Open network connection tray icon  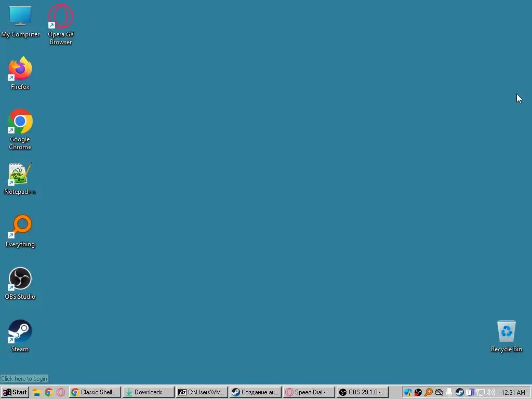[481, 393]
